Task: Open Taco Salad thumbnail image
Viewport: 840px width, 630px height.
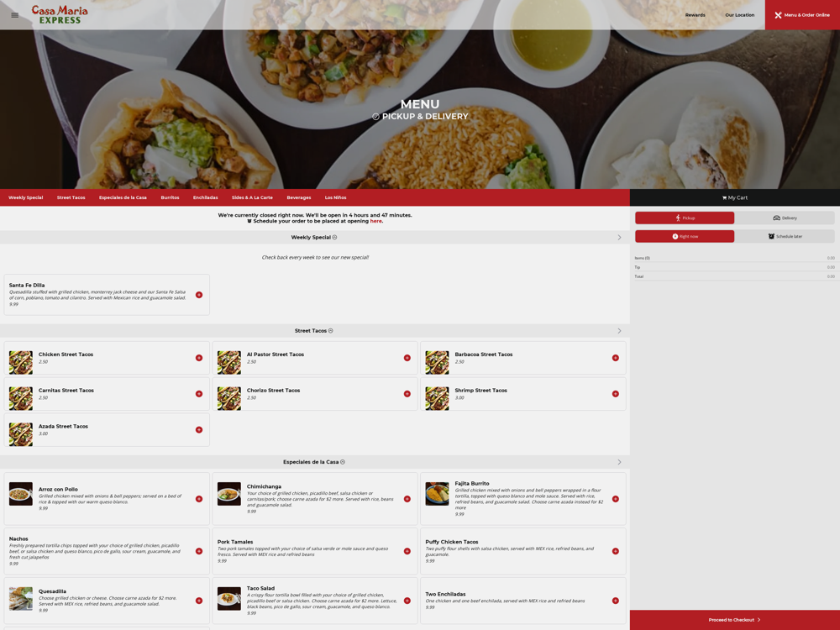Action: pos(229,598)
